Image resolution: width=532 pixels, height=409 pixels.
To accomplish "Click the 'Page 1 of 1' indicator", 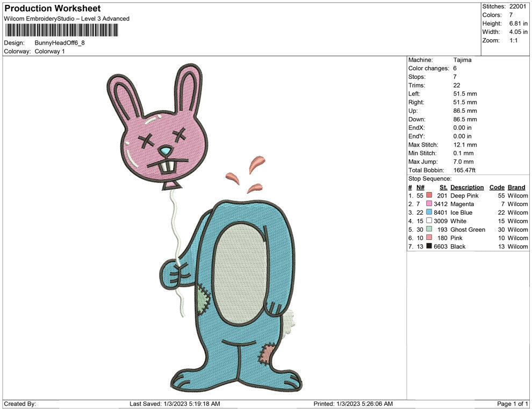I will (x=512, y=404).
